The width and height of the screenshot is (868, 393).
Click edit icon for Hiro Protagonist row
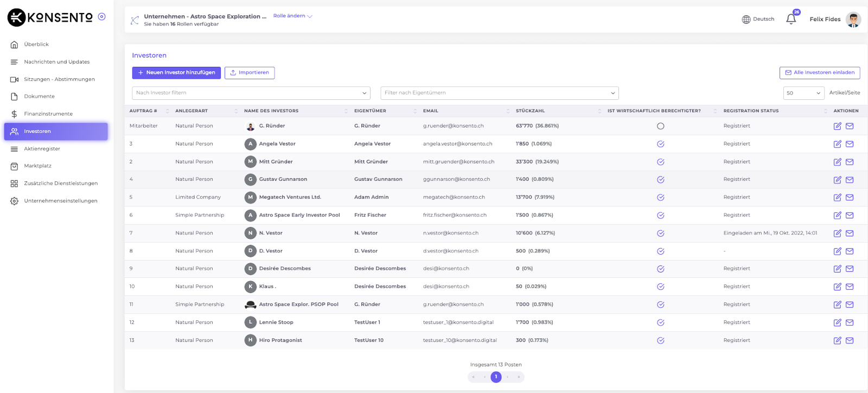(x=837, y=340)
